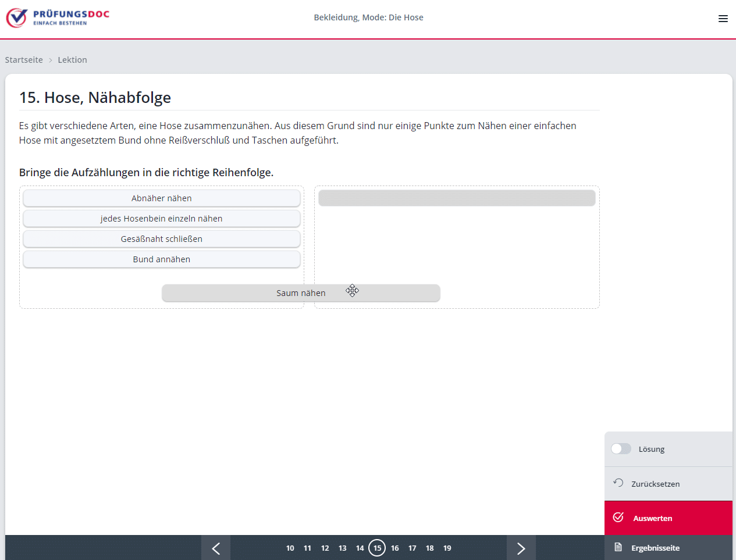Click the Auswerten checkmark icon

pyautogui.click(x=618, y=518)
